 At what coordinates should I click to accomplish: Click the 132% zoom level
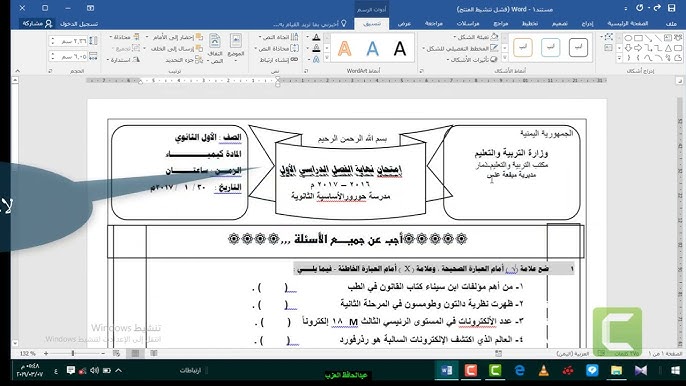click(x=27, y=353)
